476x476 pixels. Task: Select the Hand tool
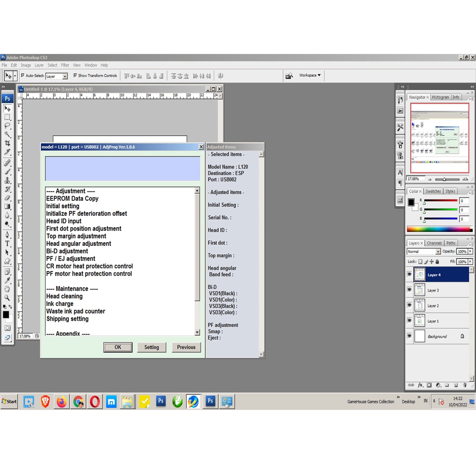pyautogui.click(x=7, y=289)
